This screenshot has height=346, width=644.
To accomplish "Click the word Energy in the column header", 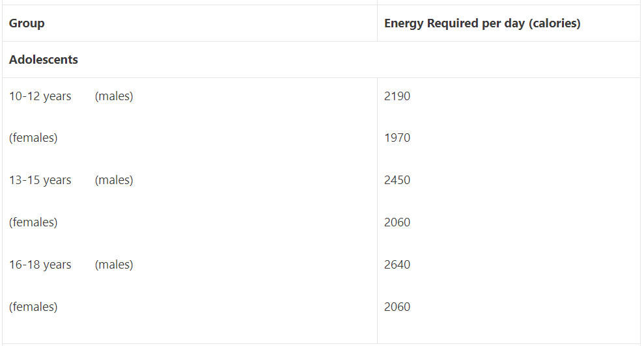I will pos(404,23).
